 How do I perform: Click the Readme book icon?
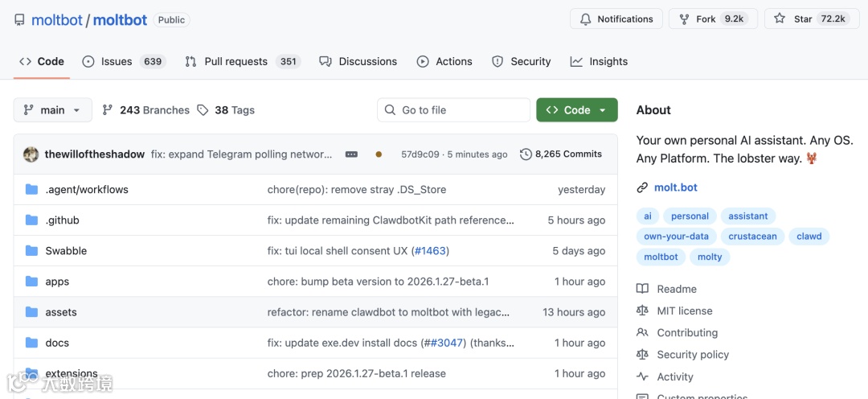pyautogui.click(x=642, y=289)
